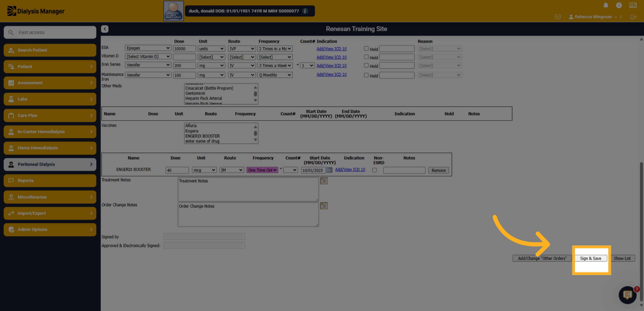
Task: Toggle the Iron Series Hold checkbox
Action: [x=366, y=65]
